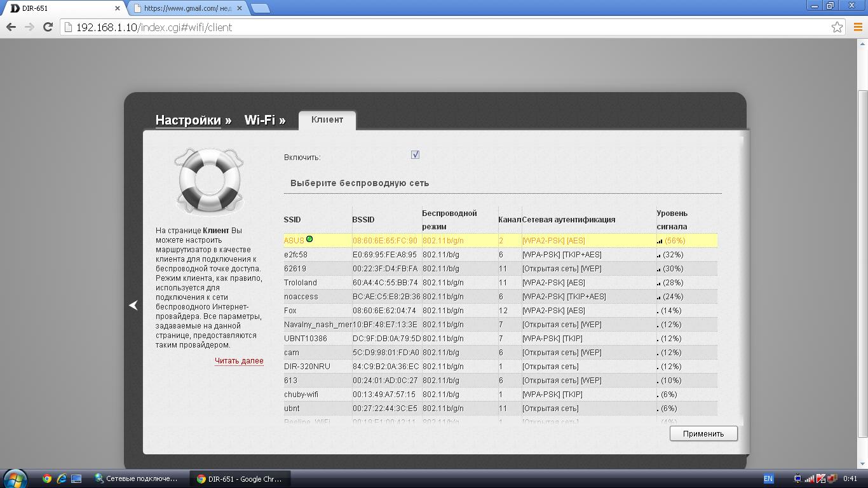Click the Настройки breadcrumb link
868x488 pixels.
[x=188, y=120]
